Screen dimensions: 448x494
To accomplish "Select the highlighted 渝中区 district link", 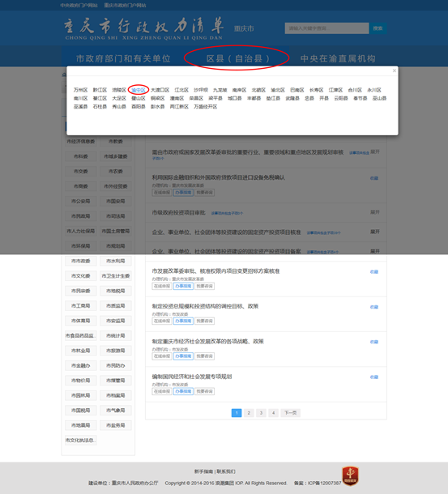I will [139, 90].
